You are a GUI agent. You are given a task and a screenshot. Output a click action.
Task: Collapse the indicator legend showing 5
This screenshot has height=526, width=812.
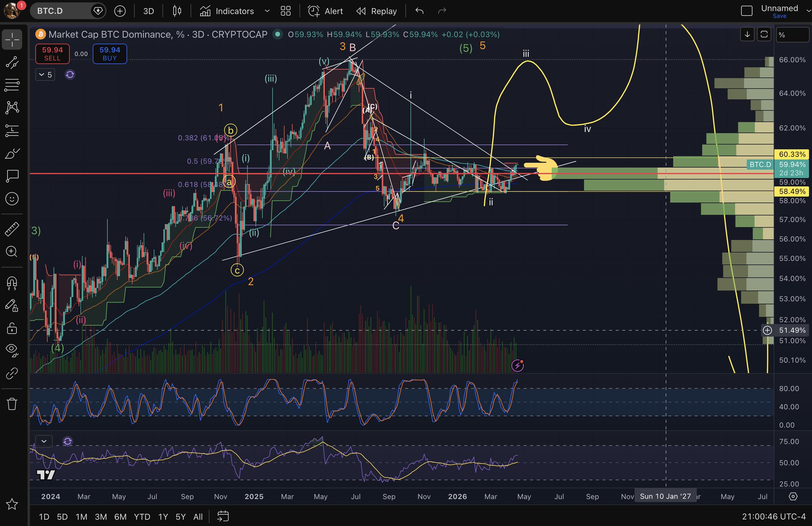coord(46,75)
